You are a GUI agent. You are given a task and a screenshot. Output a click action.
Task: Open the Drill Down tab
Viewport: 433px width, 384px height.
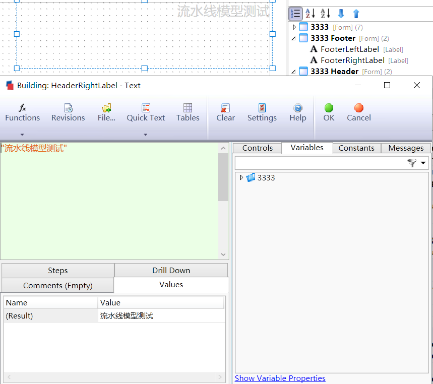point(171,270)
